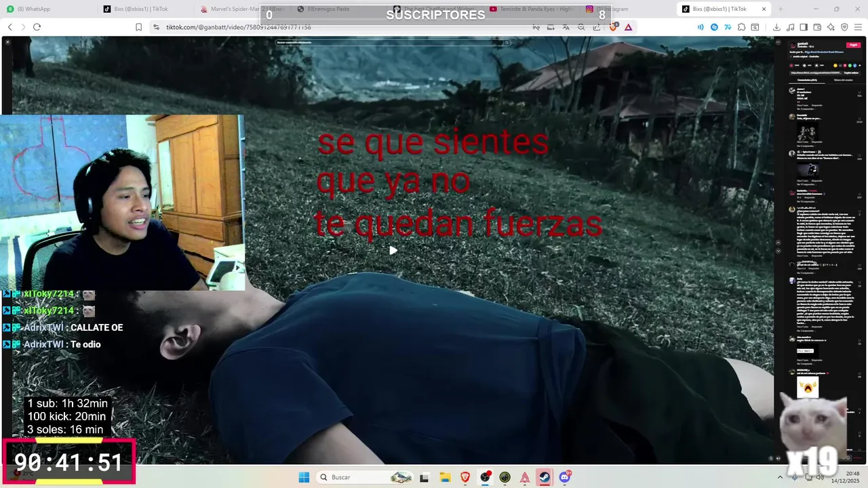Switch to first Bixs (@xbixs1) TikTok tab
Screen dimensions: 868x488
pos(144,9)
